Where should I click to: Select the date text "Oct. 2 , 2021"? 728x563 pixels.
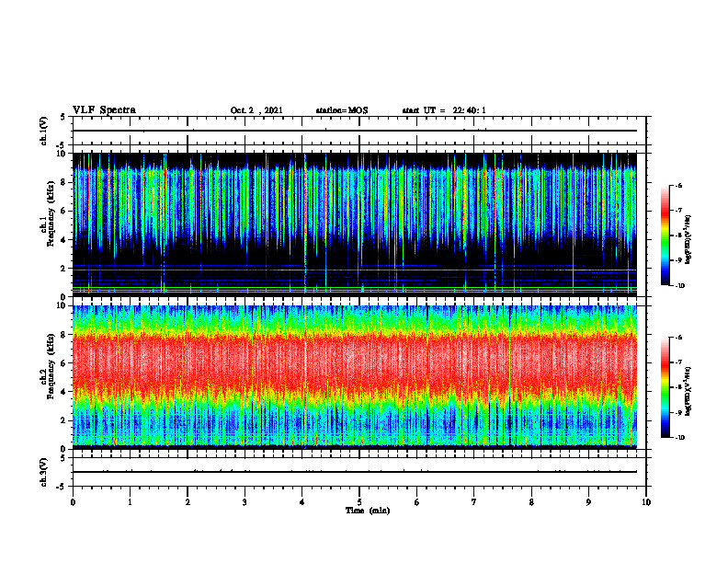click(256, 110)
